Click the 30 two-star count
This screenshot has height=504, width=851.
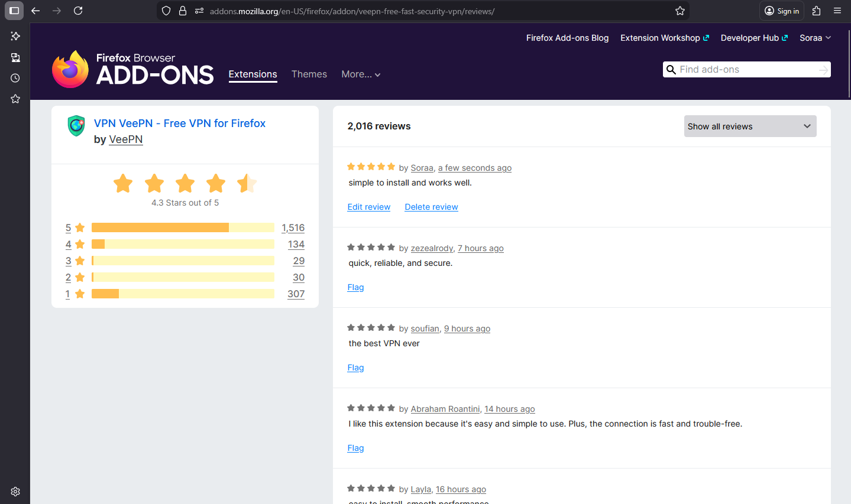[299, 278]
